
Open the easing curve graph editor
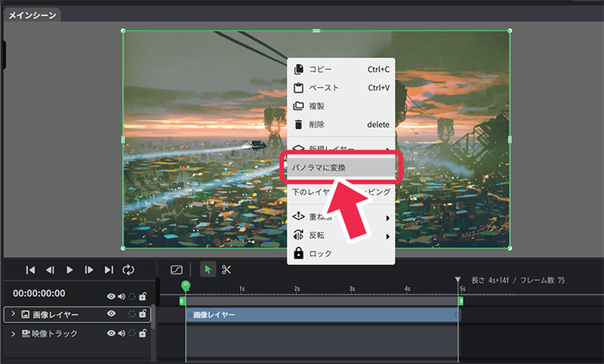pos(177,270)
